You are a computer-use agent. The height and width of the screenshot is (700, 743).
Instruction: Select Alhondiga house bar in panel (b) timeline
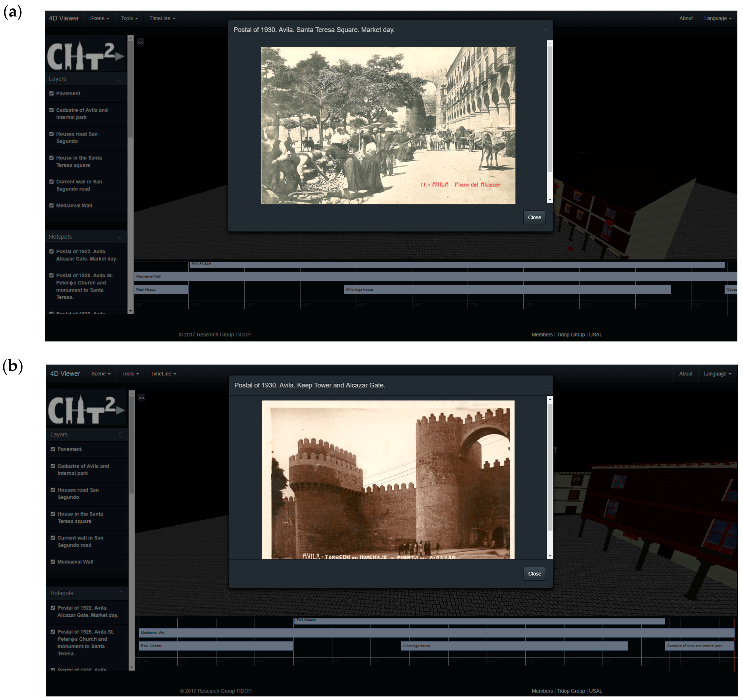[x=514, y=646]
